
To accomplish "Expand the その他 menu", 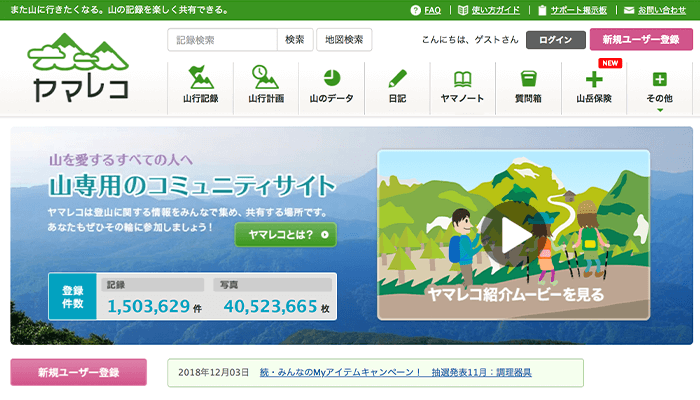I will point(659,89).
